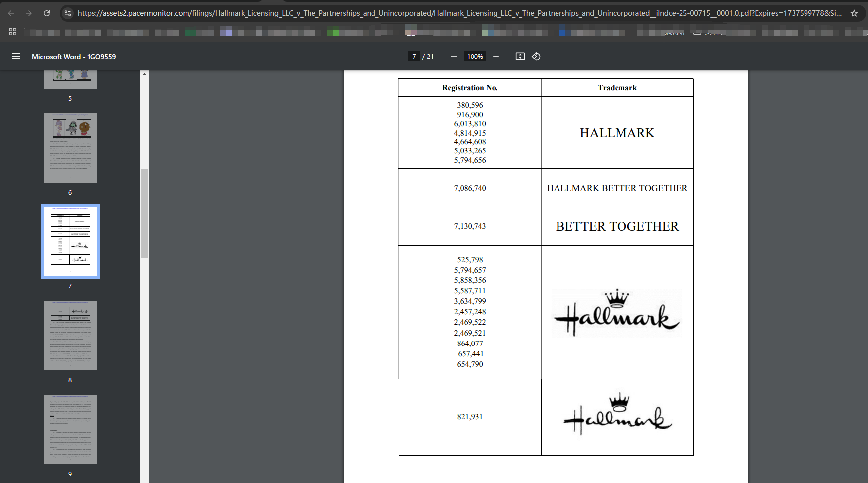The width and height of the screenshot is (868, 483).
Task: Bookmark this page with the star icon
Action: [854, 13]
